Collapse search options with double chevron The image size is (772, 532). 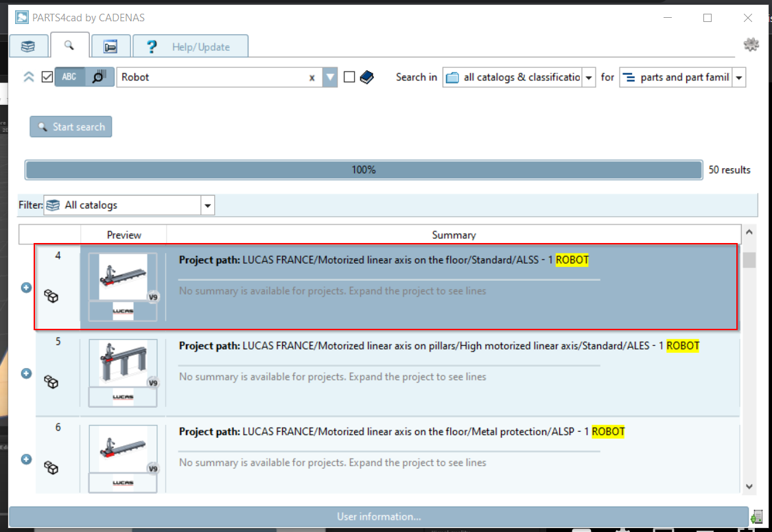(x=29, y=77)
